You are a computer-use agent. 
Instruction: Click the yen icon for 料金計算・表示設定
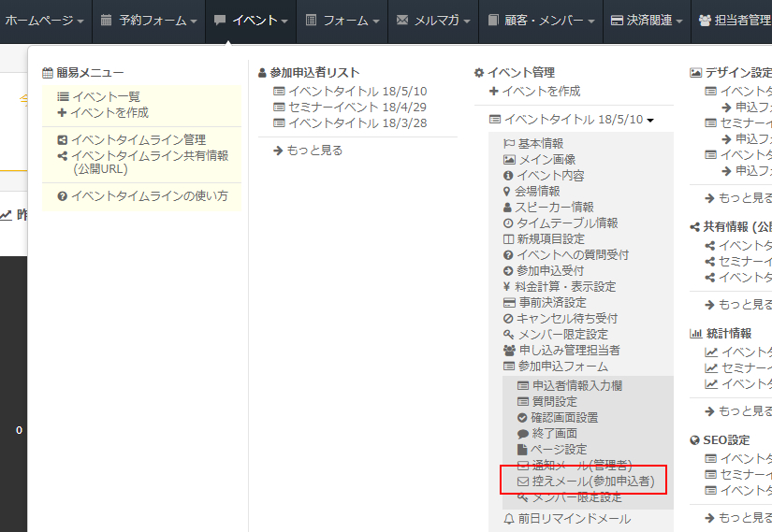(x=508, y=287)
